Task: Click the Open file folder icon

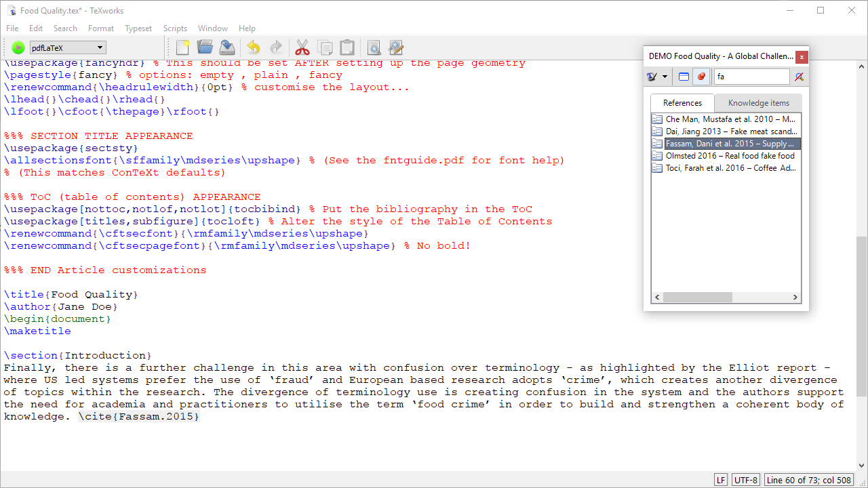Action: (x=205, y=47)
